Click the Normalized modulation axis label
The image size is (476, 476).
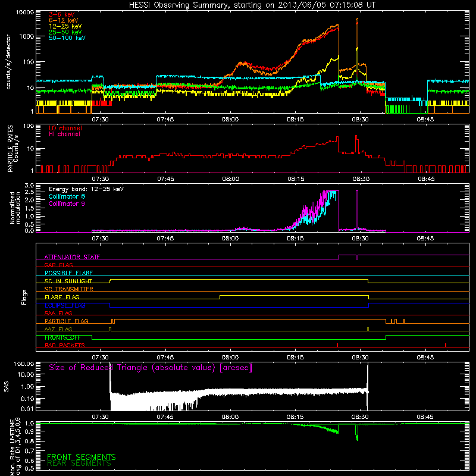14,208
